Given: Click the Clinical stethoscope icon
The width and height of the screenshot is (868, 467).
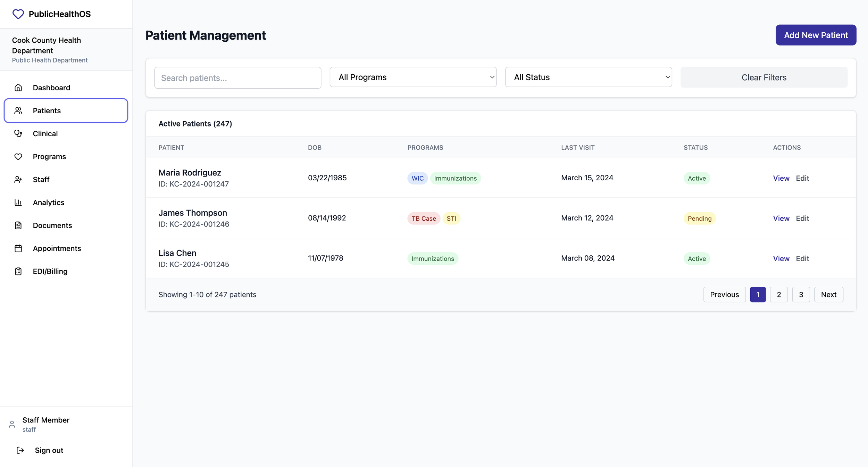Looking at the screenshot, I should (x=18, y=133).
